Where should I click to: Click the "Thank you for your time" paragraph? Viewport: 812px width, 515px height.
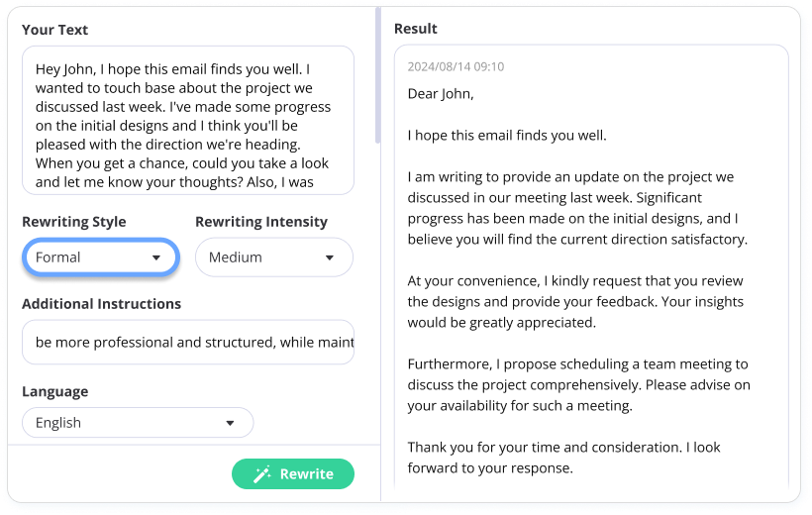(563, 458)
